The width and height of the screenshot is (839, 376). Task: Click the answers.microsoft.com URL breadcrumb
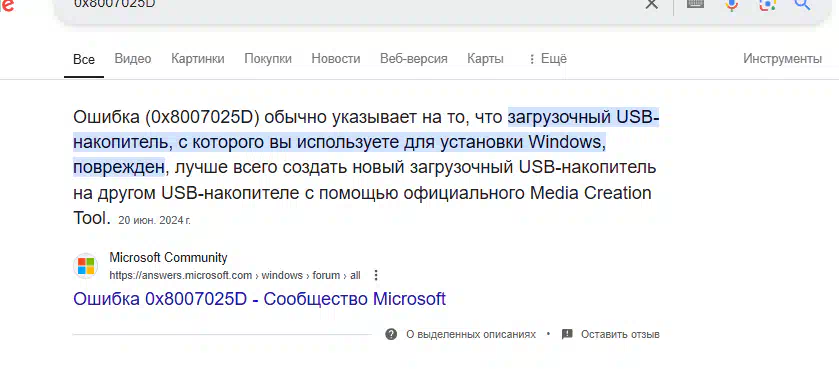click(x=235, y=275)
